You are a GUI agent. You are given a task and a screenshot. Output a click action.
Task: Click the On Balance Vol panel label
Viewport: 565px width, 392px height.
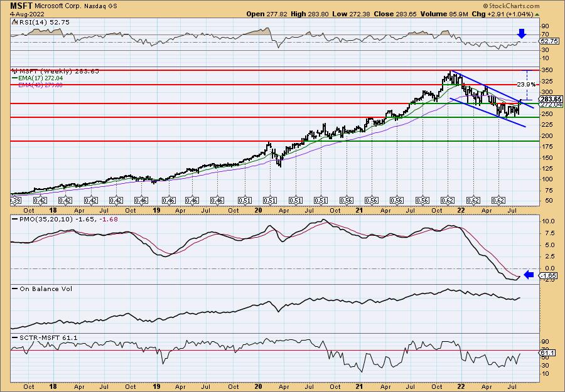tap(42, 289)
